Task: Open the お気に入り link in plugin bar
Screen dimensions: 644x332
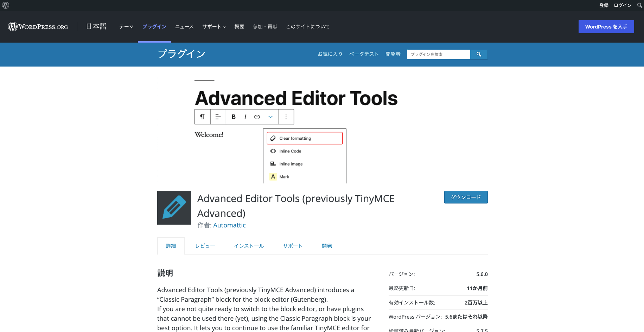Action: click(x=330, y=54)
